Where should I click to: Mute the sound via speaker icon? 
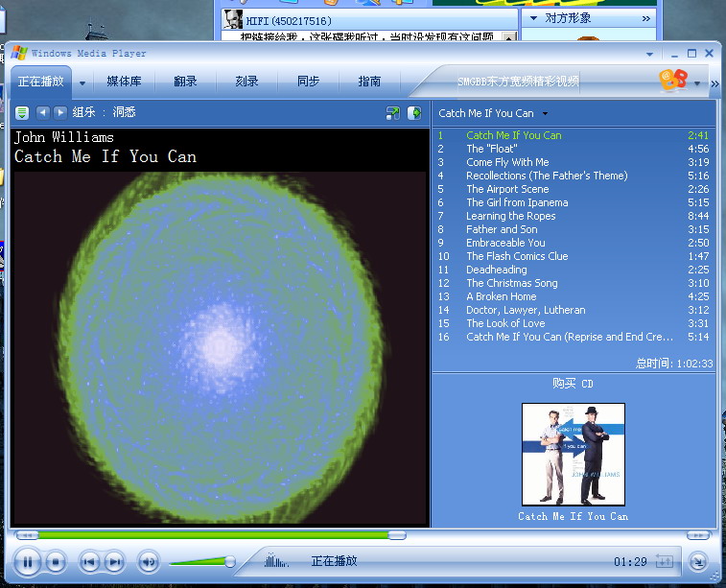tap(149, 562)
